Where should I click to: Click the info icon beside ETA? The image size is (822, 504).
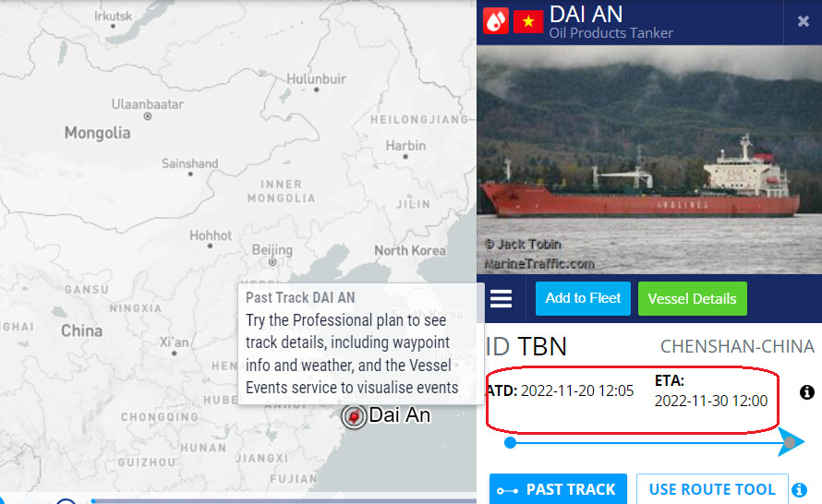[807, 392]
